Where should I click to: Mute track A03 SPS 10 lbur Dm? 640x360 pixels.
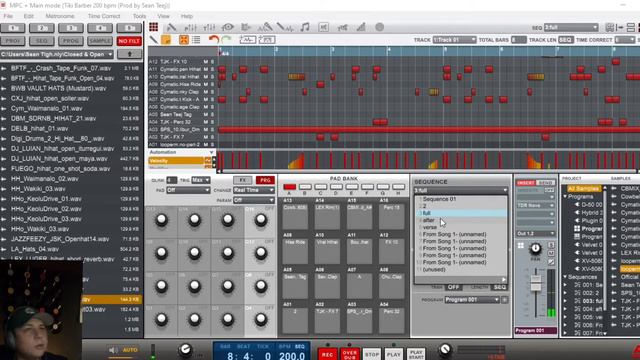click(x=206, y=129)
